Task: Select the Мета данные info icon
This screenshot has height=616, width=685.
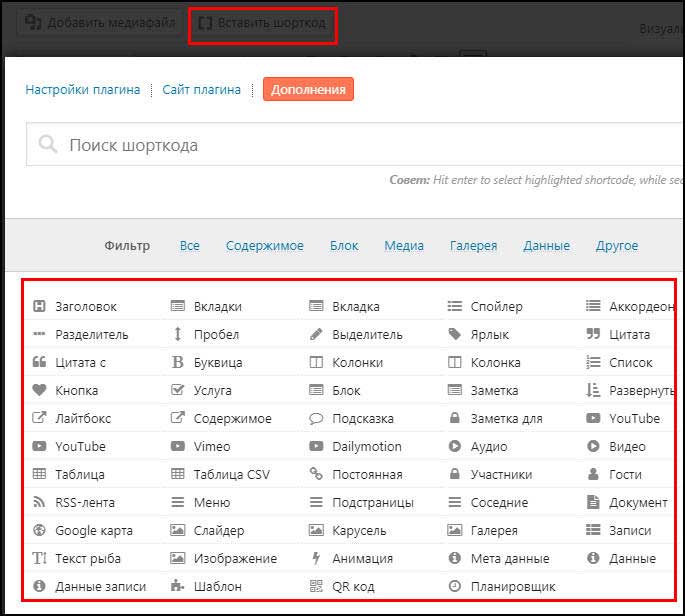Action: [x=454, y=558]
